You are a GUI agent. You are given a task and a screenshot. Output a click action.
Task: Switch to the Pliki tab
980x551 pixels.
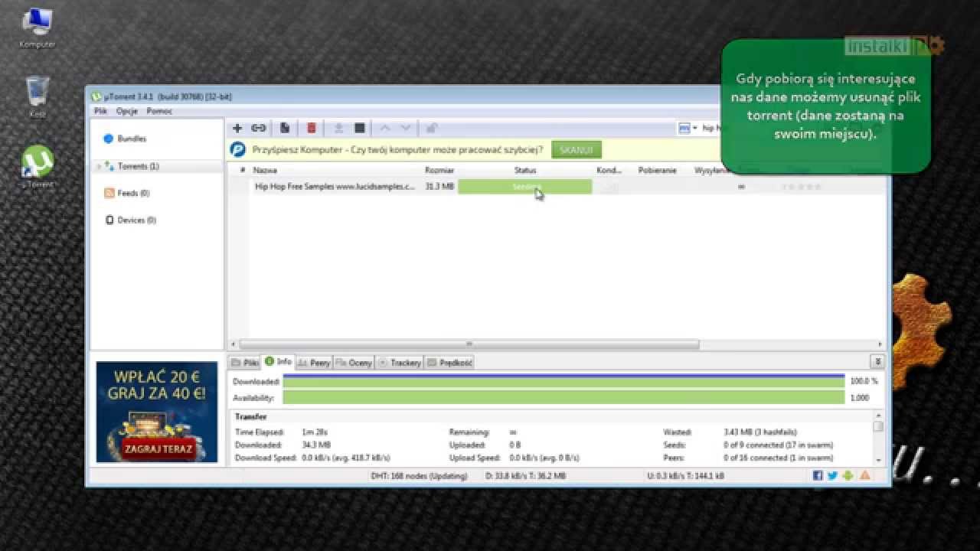pos(245,362)
